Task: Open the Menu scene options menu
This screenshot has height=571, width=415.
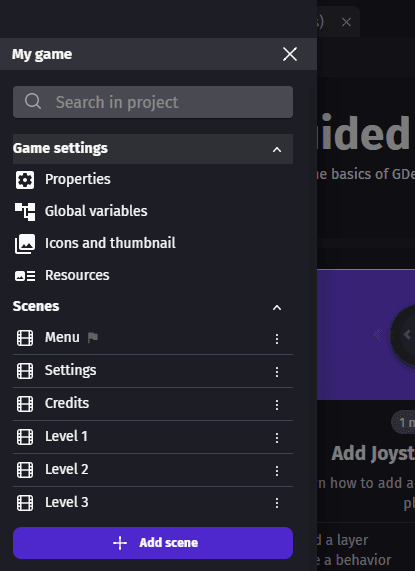Action: 277,339
